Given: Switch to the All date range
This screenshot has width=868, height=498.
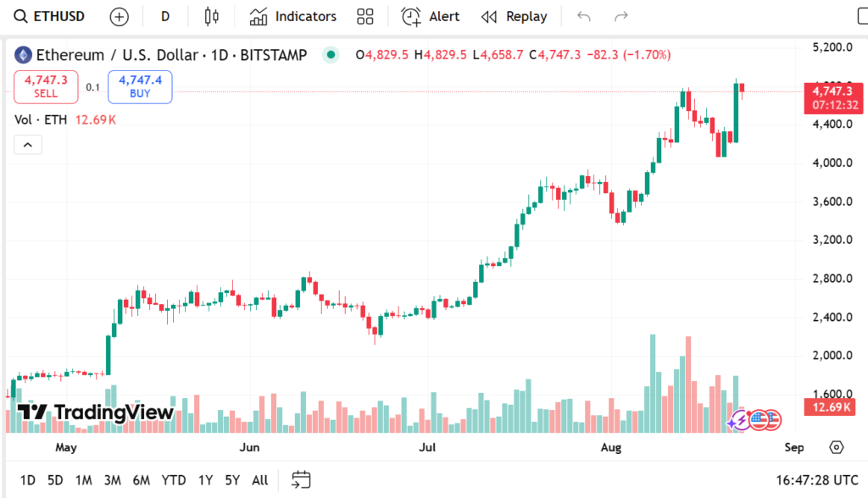Looking at the screenshot, I should [260, 480].
